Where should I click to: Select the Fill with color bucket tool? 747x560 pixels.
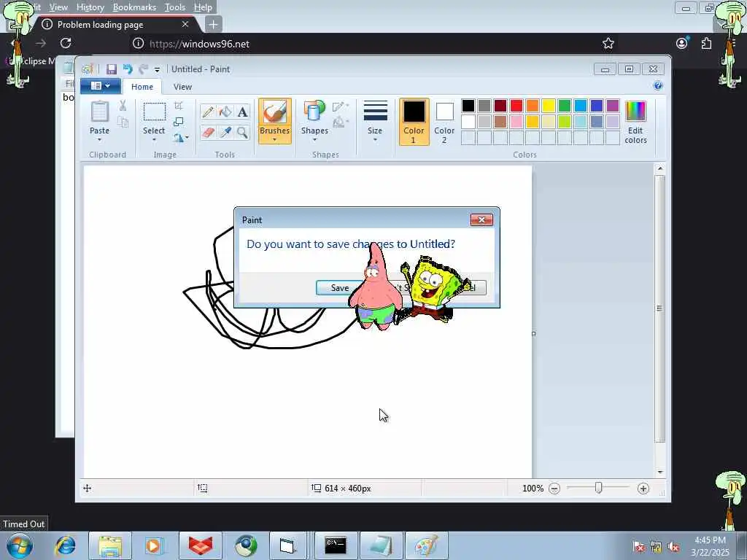click(225, 112)
